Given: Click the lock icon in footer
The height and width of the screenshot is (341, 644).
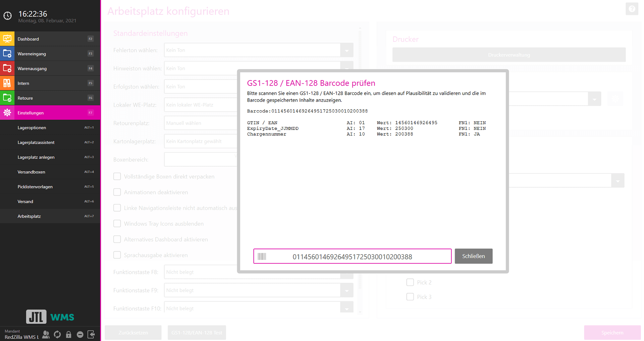Looking at the screenshot, I should coord(69,334).
